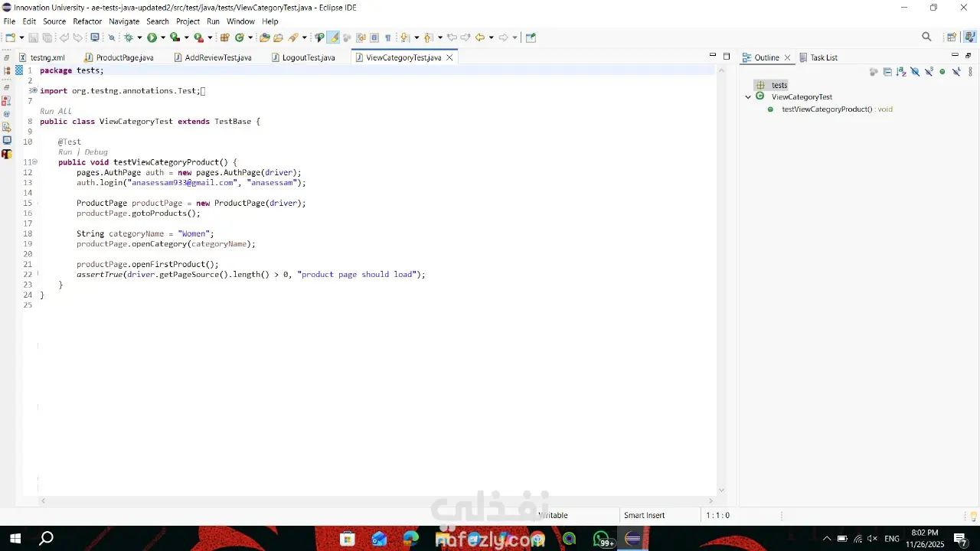Image resolution: width=980 pixels, height=551 pixels.
Task: Switch to the Task List tab
Action: pyautogui.click(x=818, y=57)
